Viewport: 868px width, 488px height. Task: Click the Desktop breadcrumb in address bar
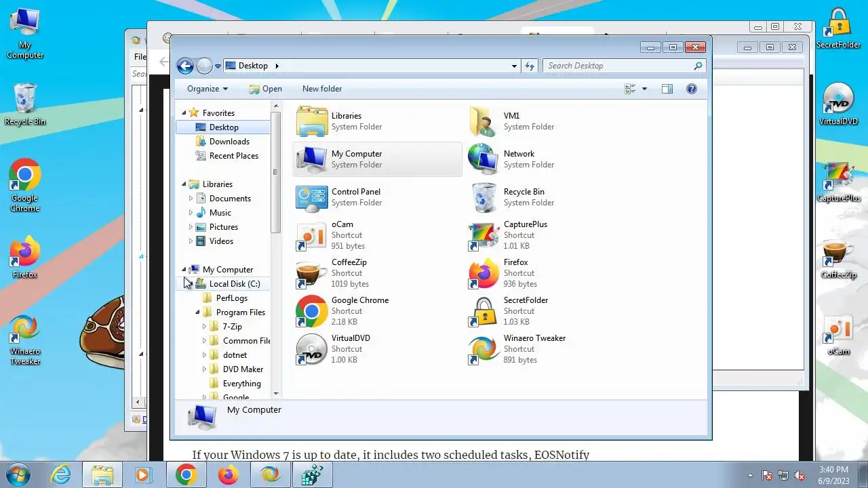[253, 66]
